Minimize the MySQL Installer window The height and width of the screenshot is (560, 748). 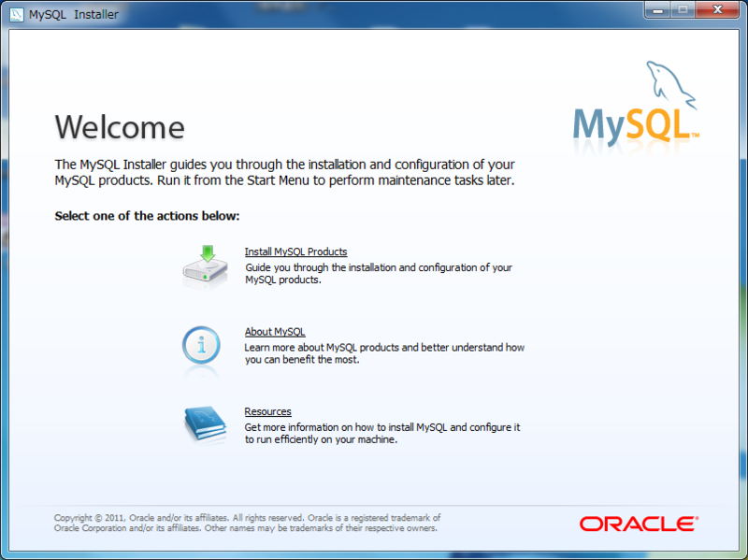[x=658, y=9]
